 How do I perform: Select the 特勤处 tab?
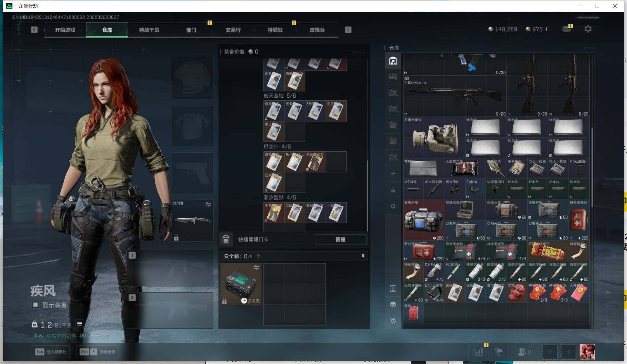click(x=275, y=30)
